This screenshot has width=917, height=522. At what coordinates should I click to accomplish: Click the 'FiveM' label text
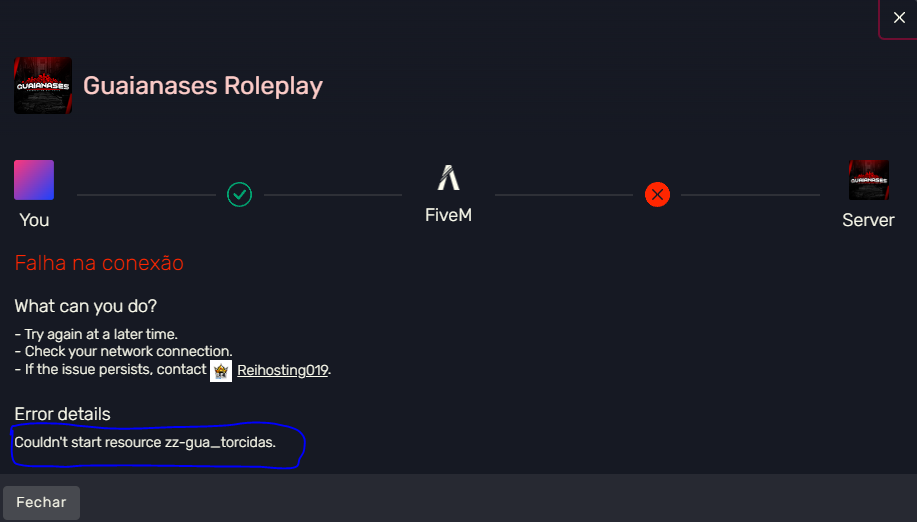coord(448,215)
